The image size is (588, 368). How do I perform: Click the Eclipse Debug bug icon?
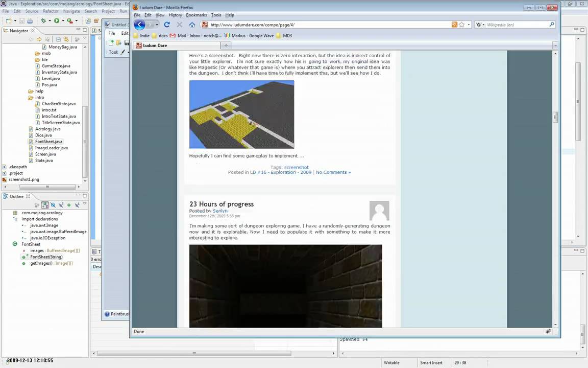click(x=43, y=20)
